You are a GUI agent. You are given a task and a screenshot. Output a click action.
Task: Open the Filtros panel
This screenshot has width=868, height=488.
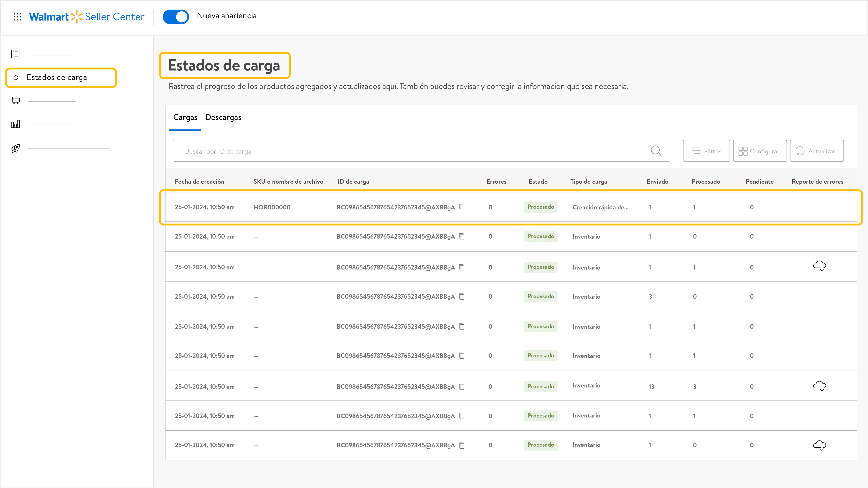[706, 151]
